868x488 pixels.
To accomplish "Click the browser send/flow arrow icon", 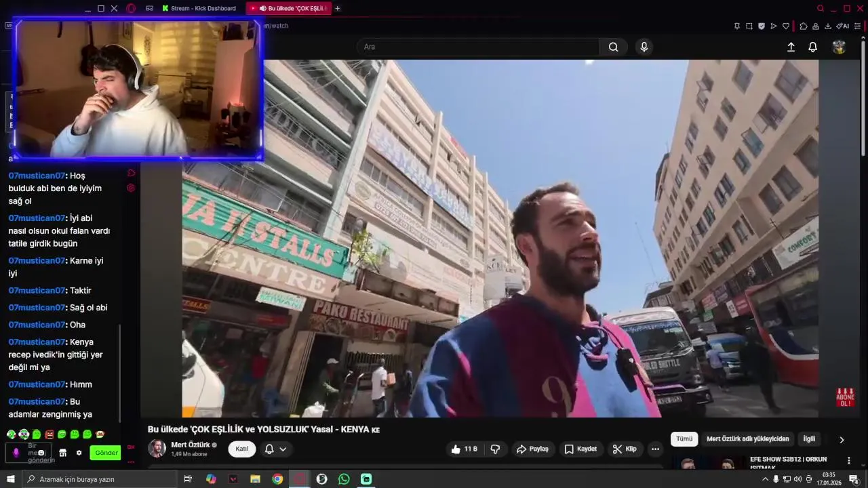I will coord(774,26).
